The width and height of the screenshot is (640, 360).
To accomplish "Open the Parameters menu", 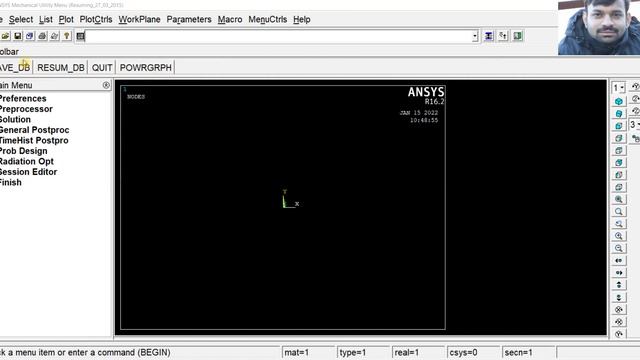I will point(189,20).
